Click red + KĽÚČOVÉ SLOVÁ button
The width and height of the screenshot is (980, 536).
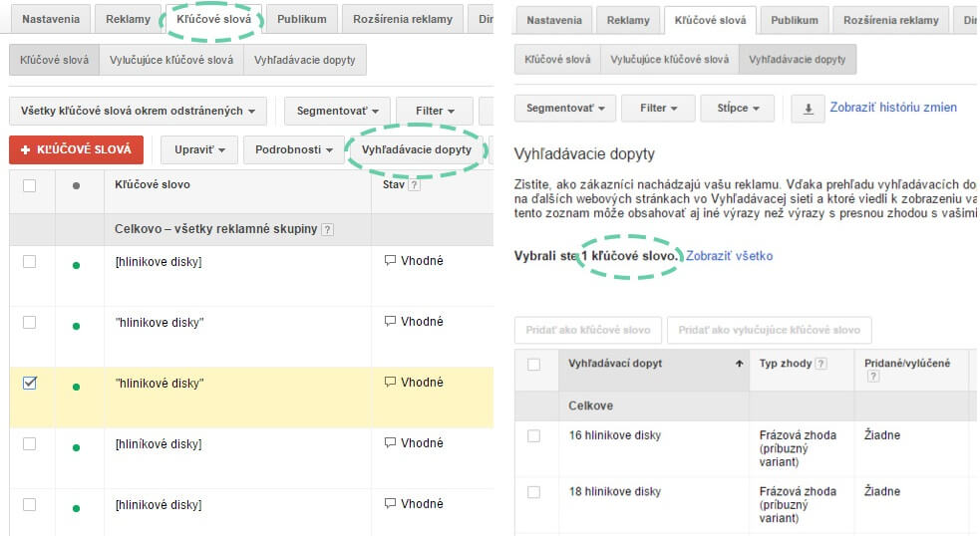coord(76,149)
